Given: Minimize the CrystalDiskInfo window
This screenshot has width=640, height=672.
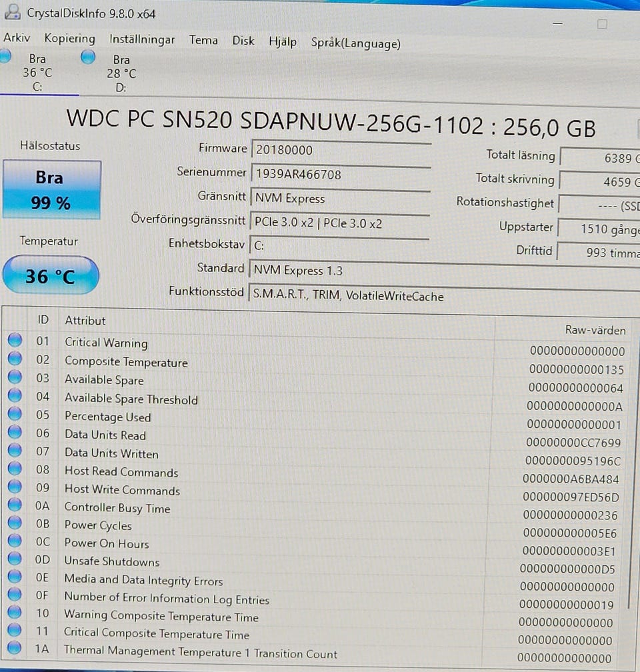Looking at the screenshot, I should 557,23.
